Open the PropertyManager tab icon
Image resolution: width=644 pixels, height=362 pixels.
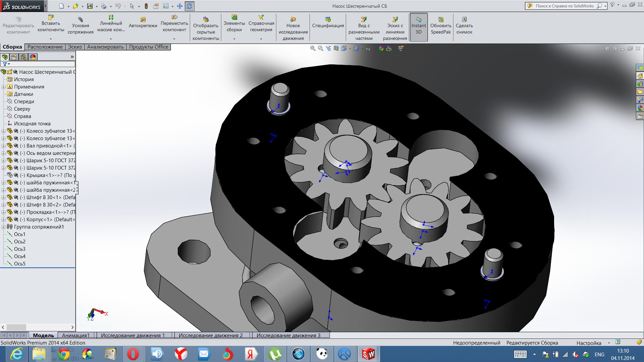(14, 57)
